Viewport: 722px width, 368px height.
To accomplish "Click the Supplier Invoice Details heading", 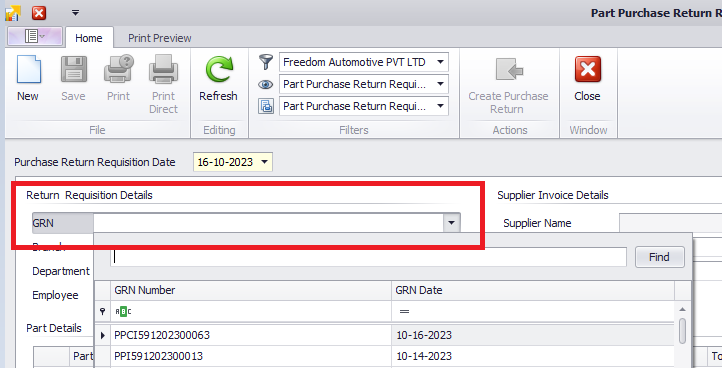I will pos(553,195).
